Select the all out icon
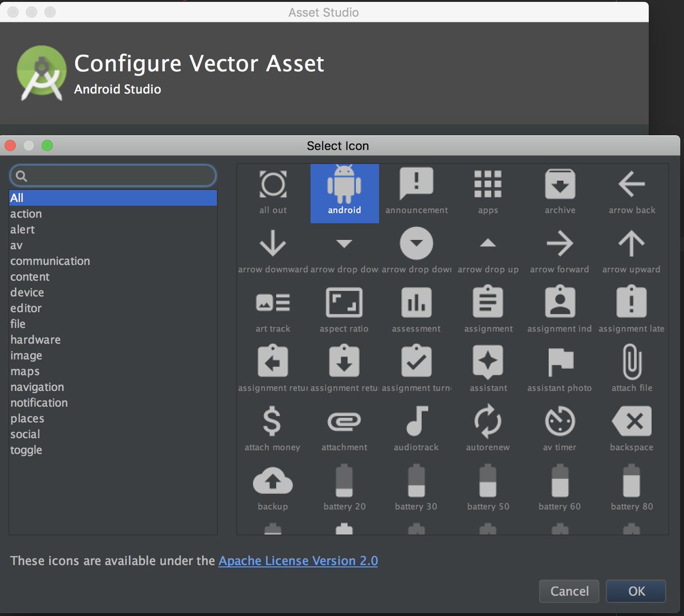The width and height of the screenshot is (684, 616). pyautogui.click(x=273, y=185)
